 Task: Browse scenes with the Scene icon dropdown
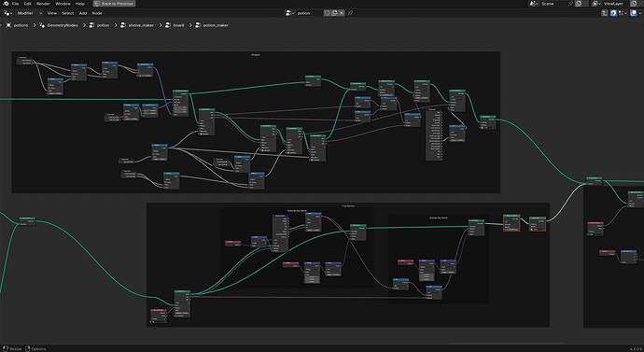pos(534,4)
